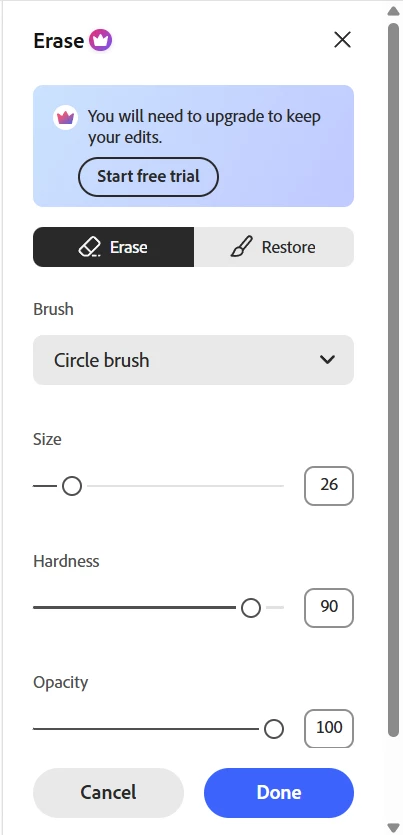The image size is (403, 835).
Task: Click the vertical scrollbar thumb
Action: (393, 380)
